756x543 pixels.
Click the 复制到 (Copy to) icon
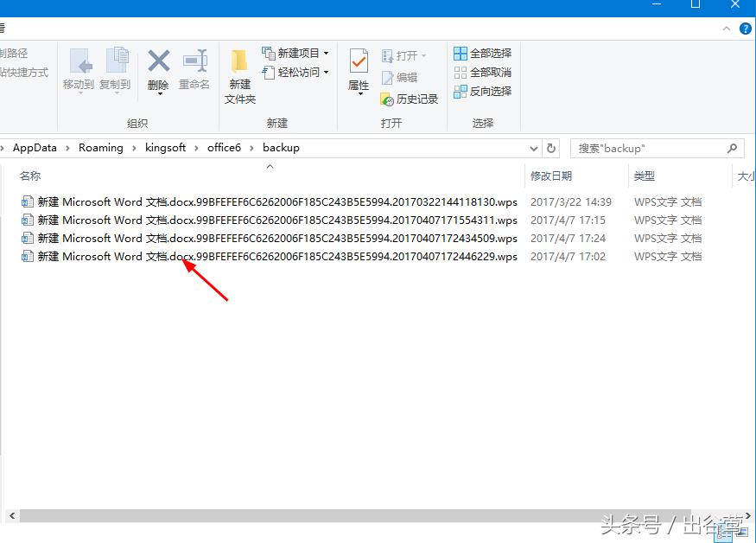[117, 69]
